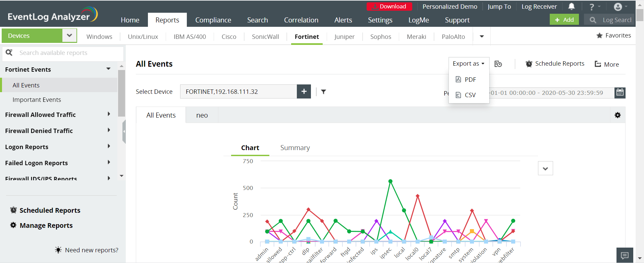This screenshot has width=644, height=263.
Task: Select the Unix/Linux device tab
Action: tap(143, 37)
